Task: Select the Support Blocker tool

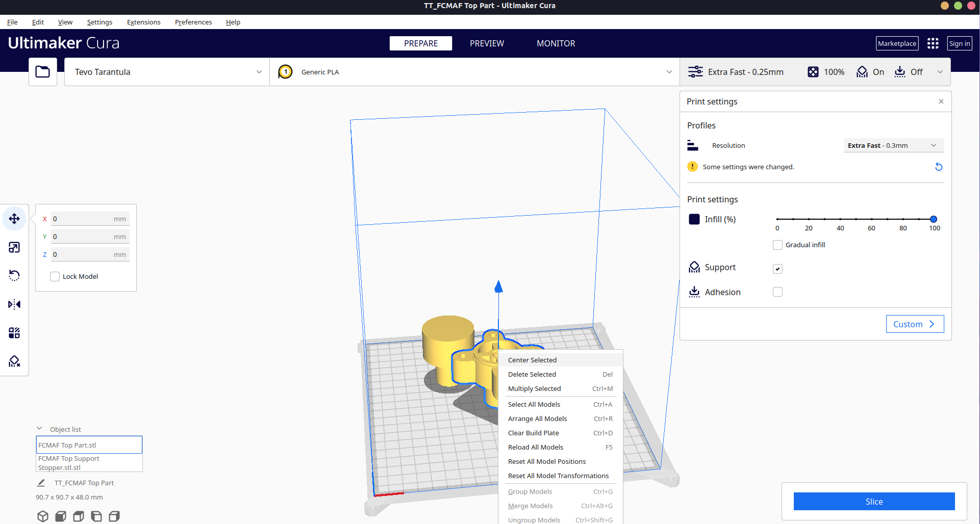Action: click(14, 361)
